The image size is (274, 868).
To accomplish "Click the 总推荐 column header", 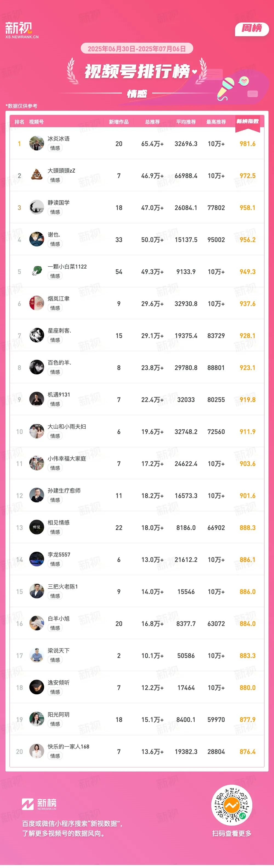I will point(152,122).
